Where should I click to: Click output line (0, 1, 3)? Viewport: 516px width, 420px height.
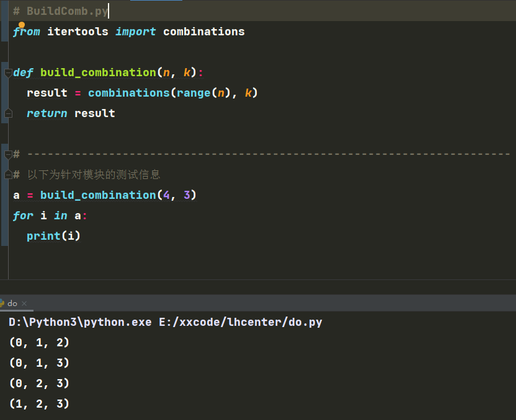click(x=39, y=363)
